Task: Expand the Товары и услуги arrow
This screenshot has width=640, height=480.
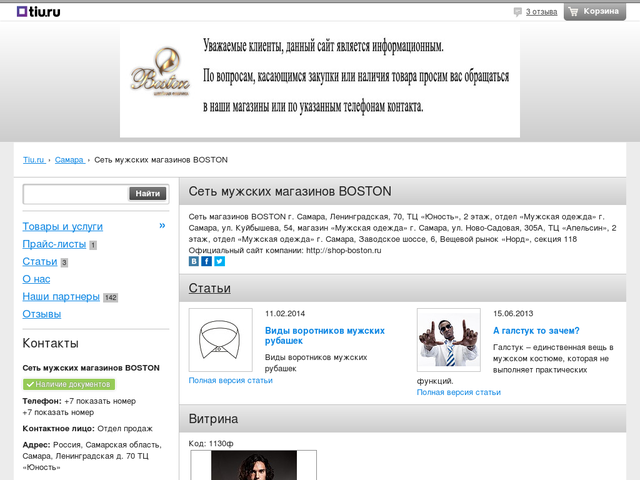Action: pos(162,225)
